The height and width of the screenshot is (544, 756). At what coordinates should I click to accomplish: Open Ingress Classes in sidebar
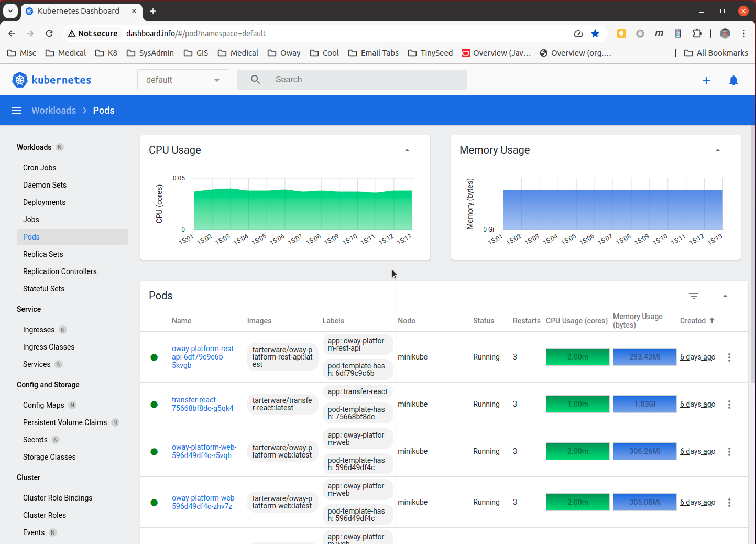49,347
